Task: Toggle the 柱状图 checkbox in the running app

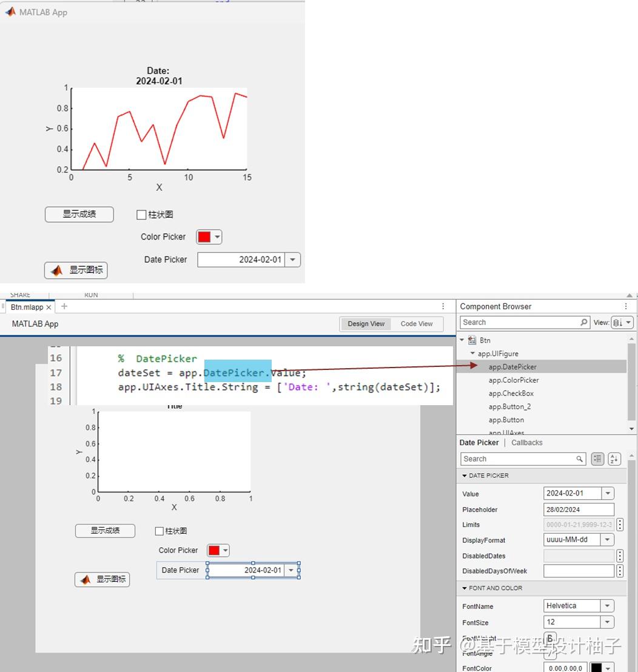Action: click(141, 214)
